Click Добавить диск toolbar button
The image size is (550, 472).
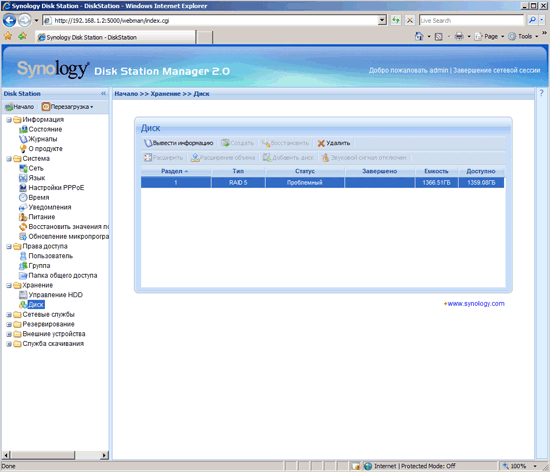(x=288, y=158)
